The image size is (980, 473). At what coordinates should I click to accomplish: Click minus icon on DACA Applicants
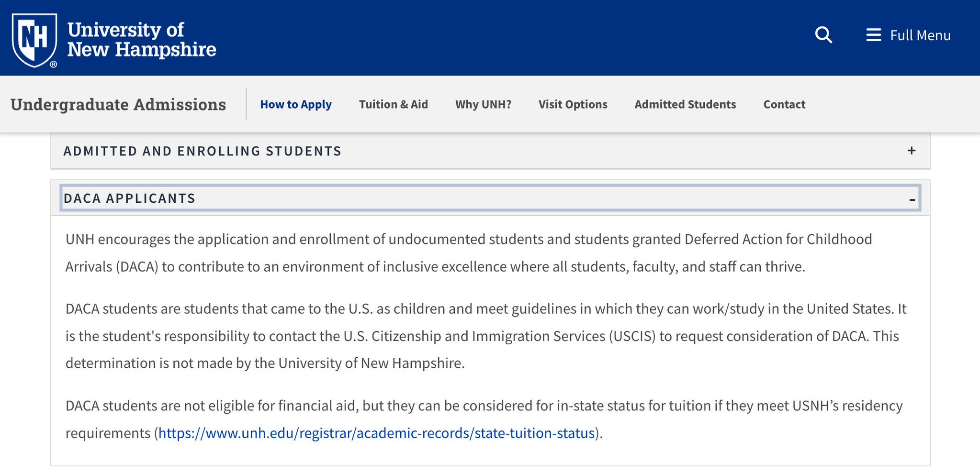912,199
